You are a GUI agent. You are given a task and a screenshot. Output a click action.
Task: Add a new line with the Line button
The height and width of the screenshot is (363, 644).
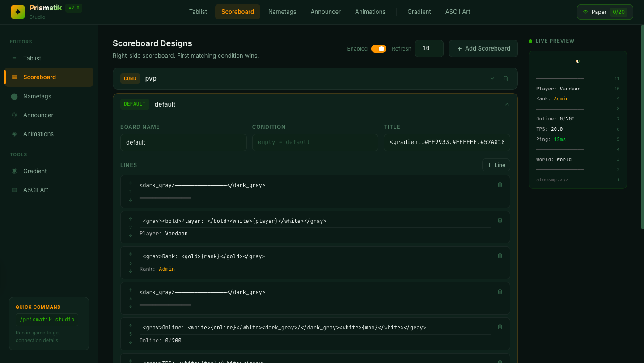pyautogui.click(x=496, y=165)
